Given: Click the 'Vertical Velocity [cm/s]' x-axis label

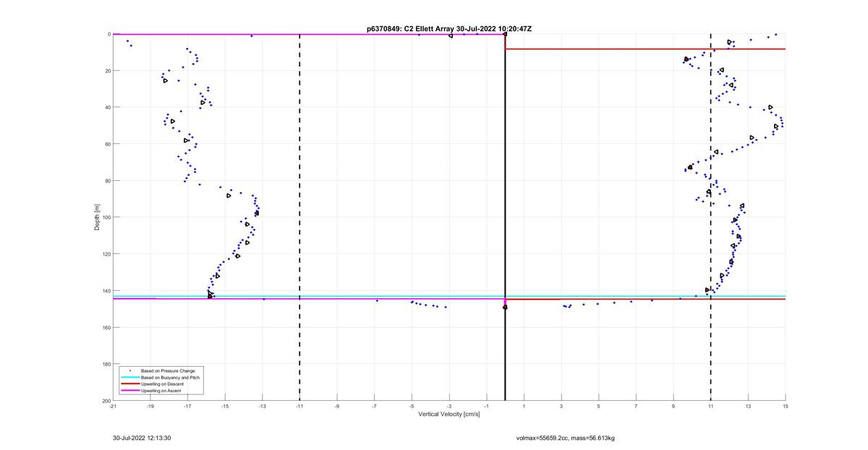Looking at the screenshot, I should click(x=449, y=414).
